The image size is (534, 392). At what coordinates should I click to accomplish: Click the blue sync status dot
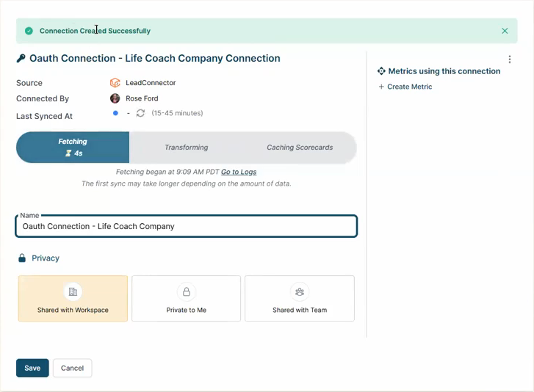(x=115, y=113)
